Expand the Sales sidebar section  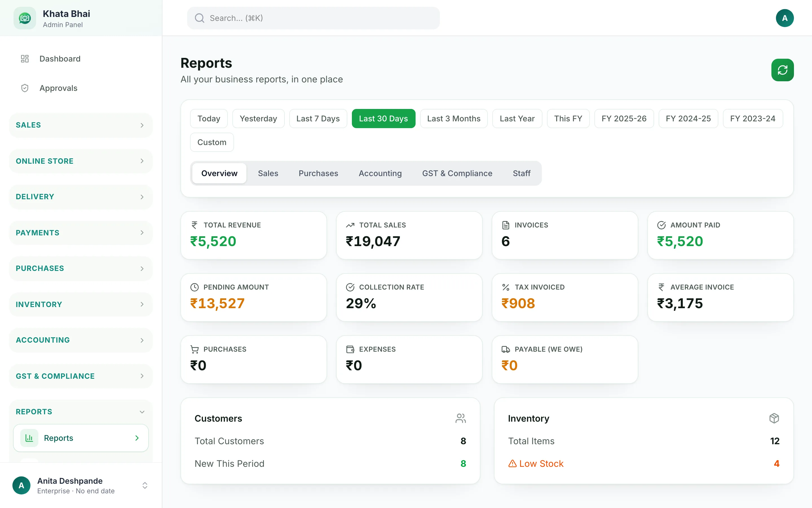[x=81, y=125]
